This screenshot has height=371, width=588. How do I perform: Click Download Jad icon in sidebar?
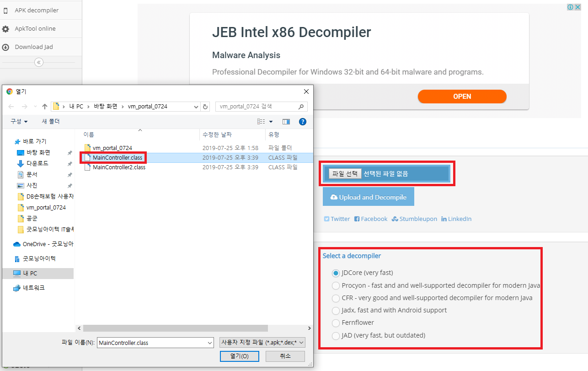click(x=5, y=47)
